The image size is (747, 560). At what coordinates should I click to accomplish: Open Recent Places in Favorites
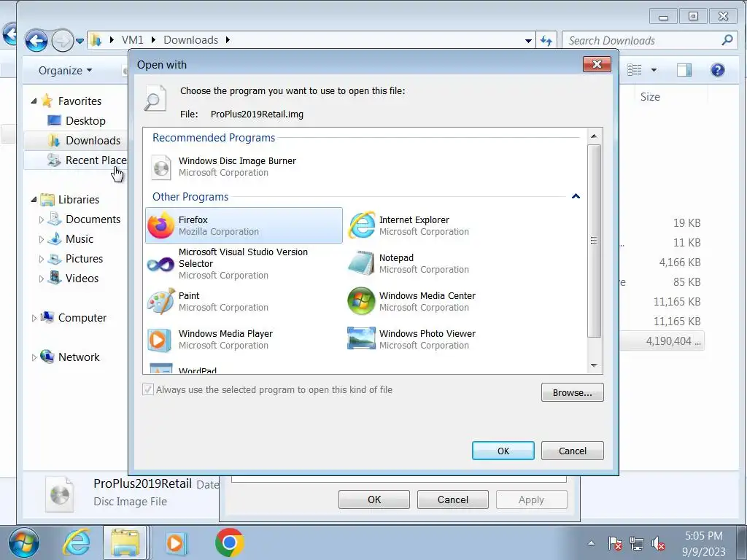click(88, 160)
